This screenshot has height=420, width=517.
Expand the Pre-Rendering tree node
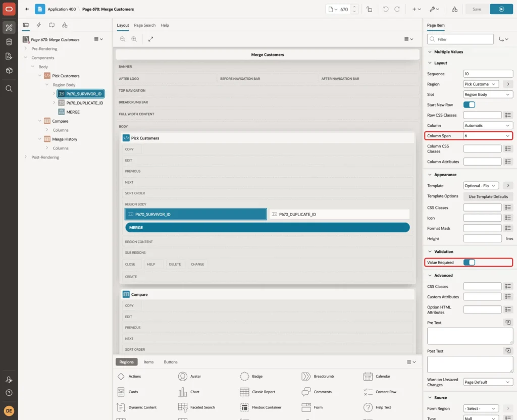click(26, 48)
